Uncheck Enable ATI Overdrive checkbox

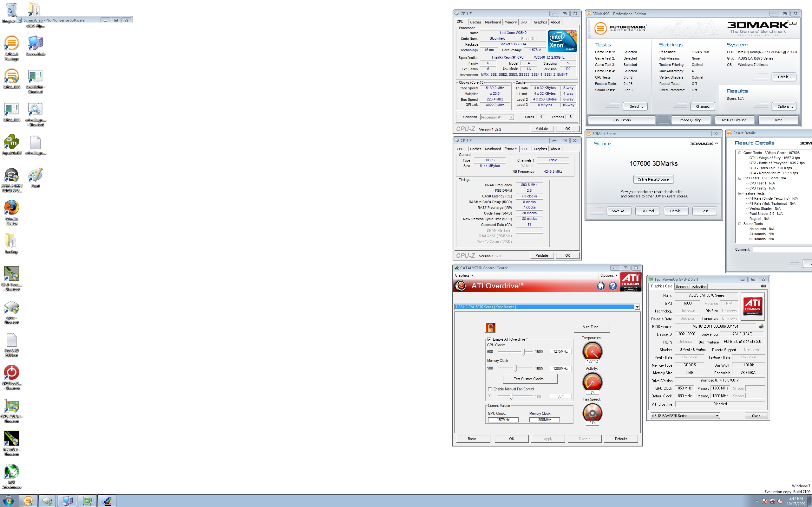pos(489,339)
